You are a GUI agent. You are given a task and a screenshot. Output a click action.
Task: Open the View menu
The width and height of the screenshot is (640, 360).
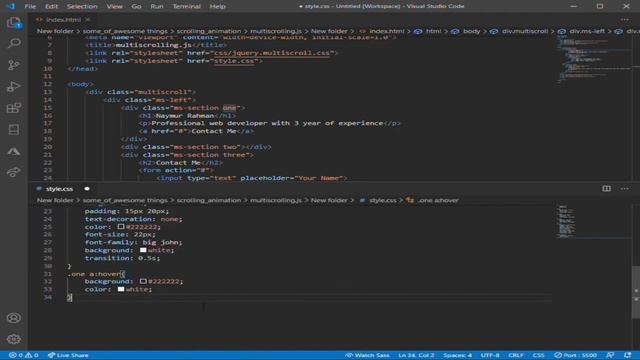coord(114,6)
